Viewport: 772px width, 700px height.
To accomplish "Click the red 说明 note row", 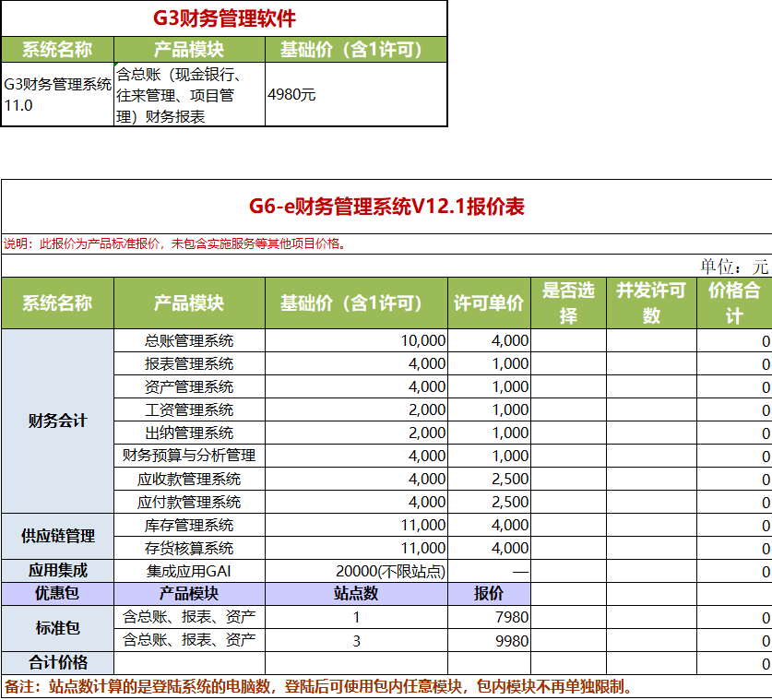I will [386, 244].
